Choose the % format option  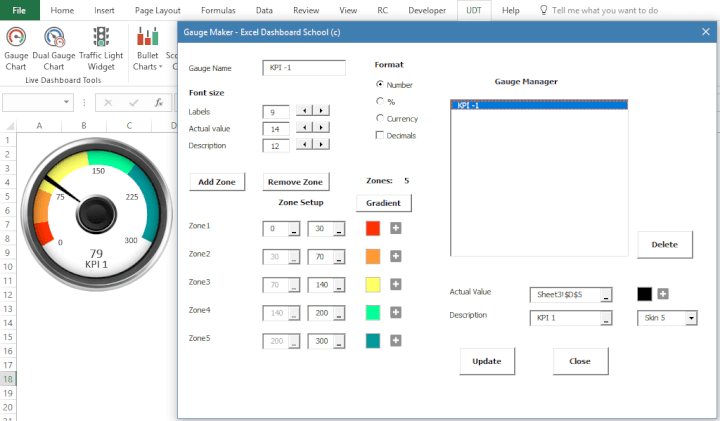(380, 101)
